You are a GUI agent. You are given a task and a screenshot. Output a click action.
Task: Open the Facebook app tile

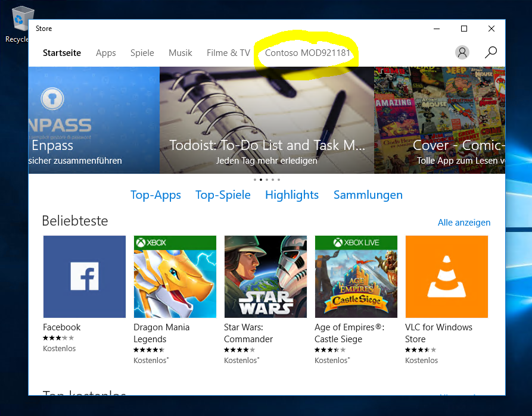(85, 277)
